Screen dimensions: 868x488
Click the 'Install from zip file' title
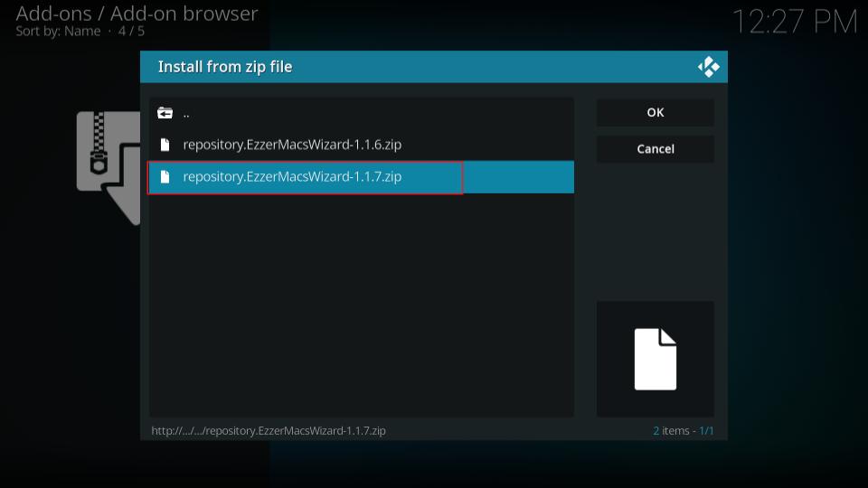225,67
